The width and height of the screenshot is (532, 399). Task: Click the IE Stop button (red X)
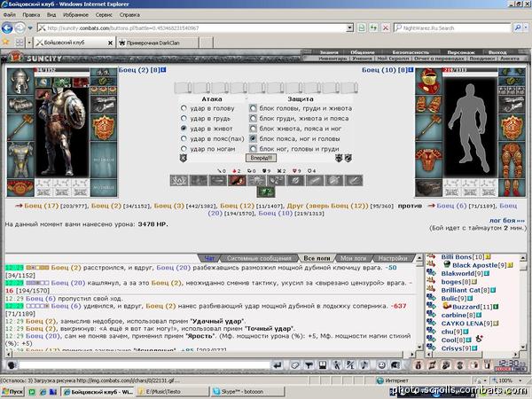386,27
